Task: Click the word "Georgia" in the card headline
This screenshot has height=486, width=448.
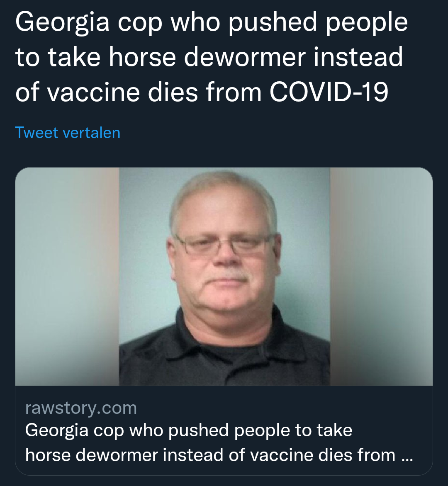Action: [57, 430]
